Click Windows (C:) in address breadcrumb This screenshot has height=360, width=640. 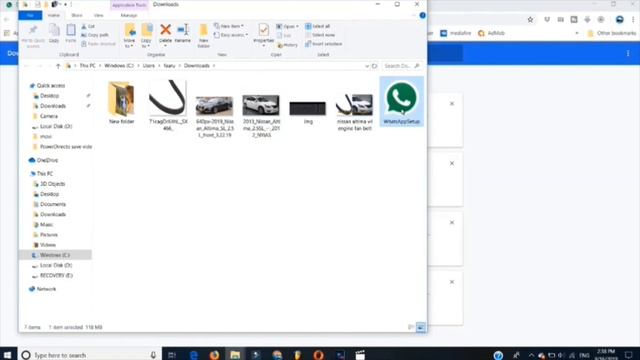119,66
